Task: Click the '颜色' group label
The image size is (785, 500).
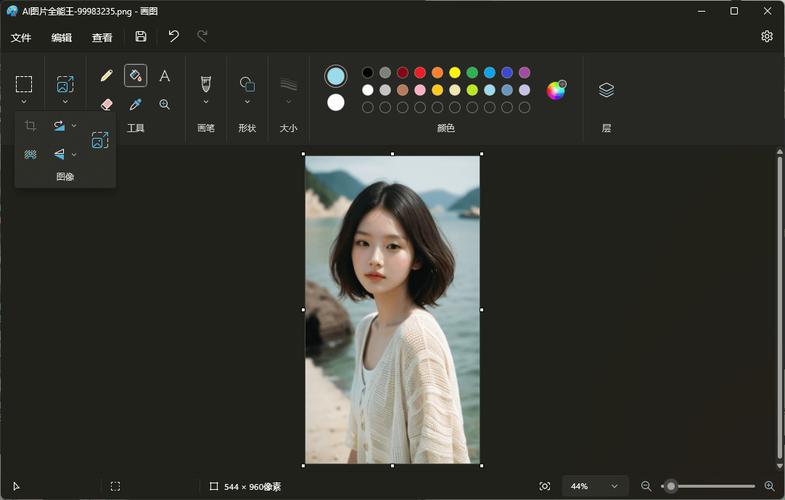Action: click(446, 128)
